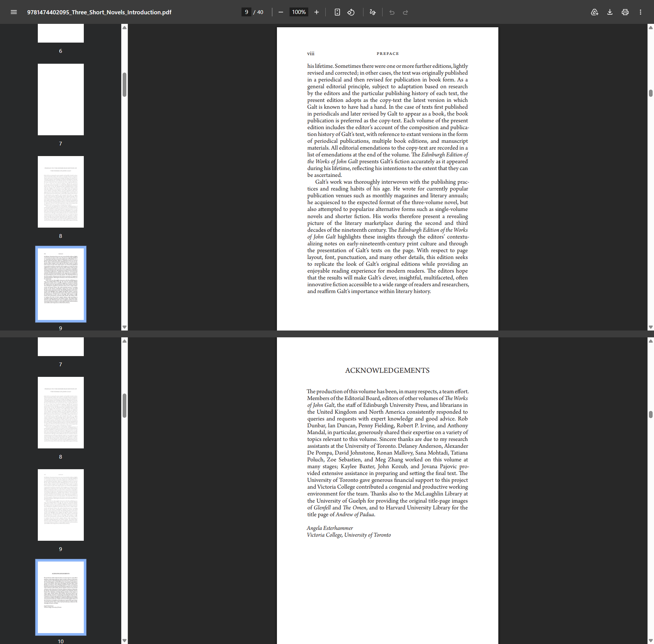
Task: Click the 100% zoom level field
Action: [299, 12]
